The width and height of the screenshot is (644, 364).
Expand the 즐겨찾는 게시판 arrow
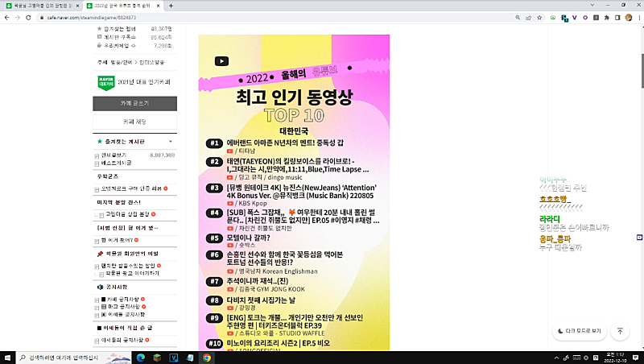(171, 142)
